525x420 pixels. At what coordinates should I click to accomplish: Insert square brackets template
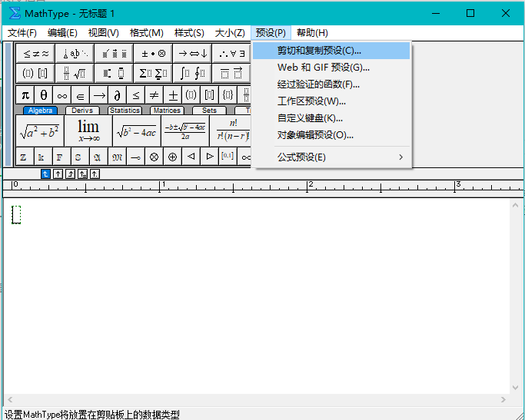click(209, 95)
